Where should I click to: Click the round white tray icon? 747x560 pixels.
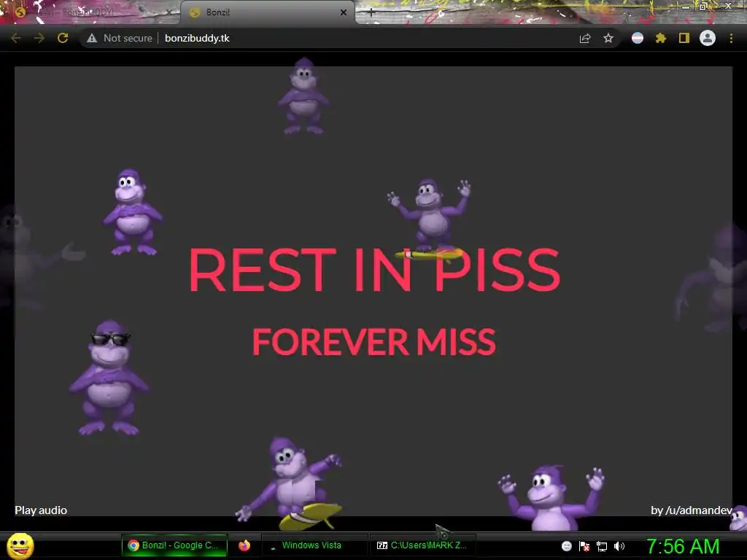tap(566, 546)
